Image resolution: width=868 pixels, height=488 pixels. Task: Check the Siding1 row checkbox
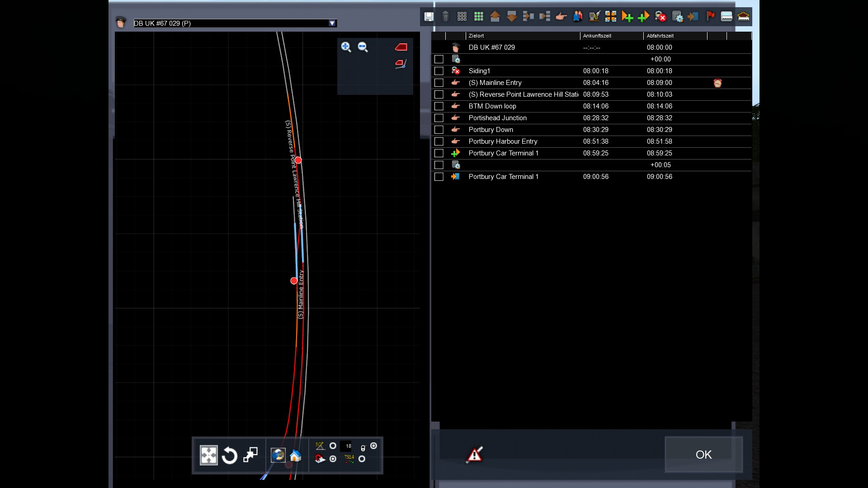(x=439, y=71)
